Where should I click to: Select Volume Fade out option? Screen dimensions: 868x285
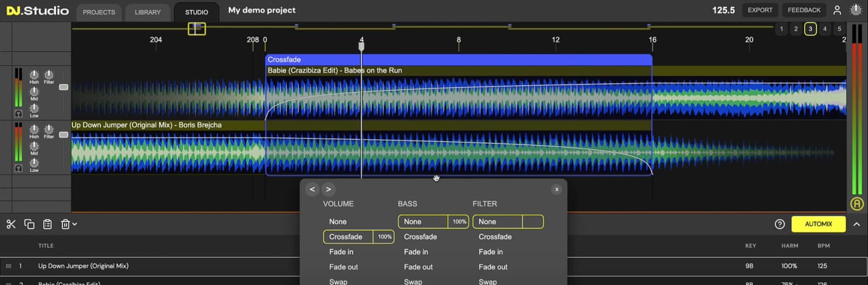[x=344, y=267]
